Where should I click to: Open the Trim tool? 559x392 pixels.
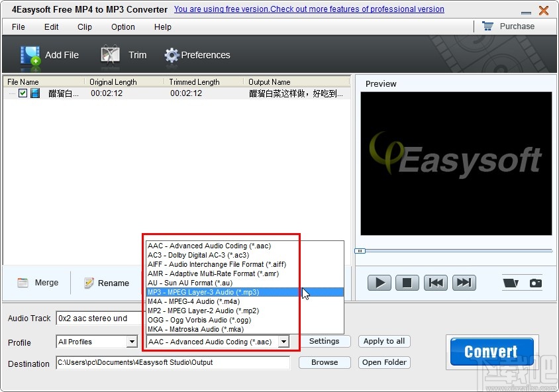[x=111, y=54]
